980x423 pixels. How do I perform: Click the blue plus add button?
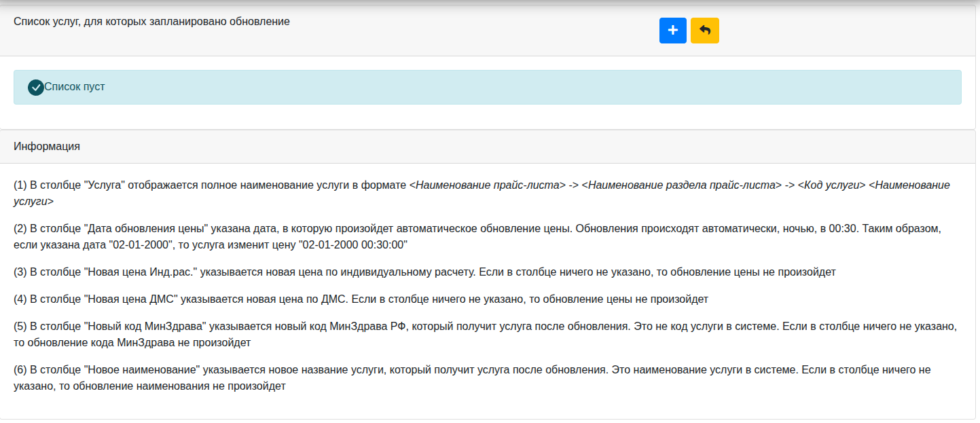(673, 31)
